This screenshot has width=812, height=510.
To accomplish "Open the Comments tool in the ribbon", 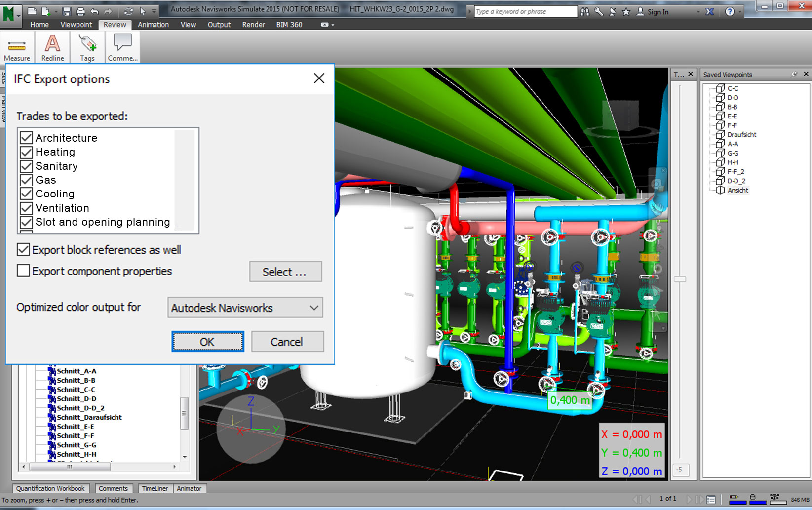I will tap(122, 47).
